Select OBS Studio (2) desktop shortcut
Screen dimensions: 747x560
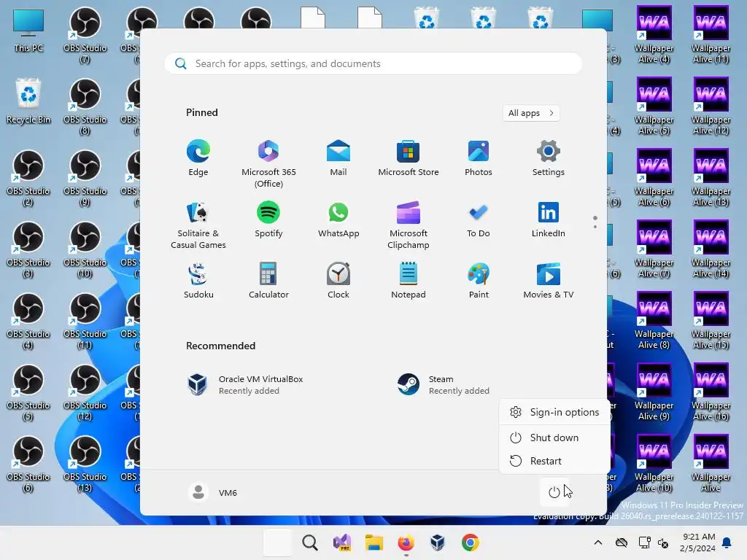28,178
